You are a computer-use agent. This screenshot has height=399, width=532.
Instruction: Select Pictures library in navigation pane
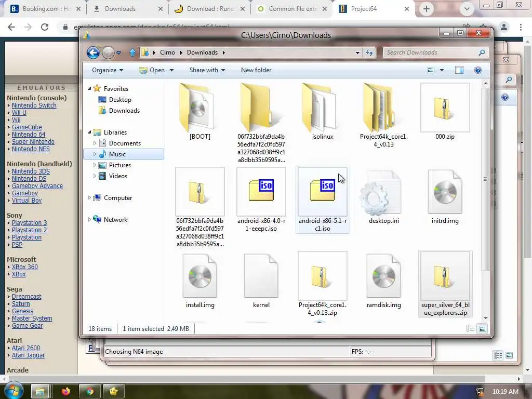120,165
